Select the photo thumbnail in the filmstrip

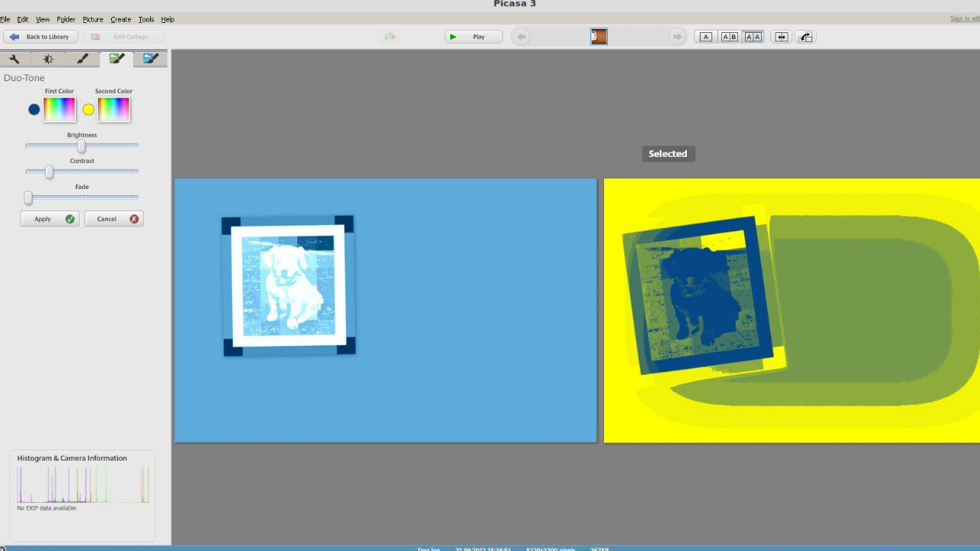click(x=599, y=37)
